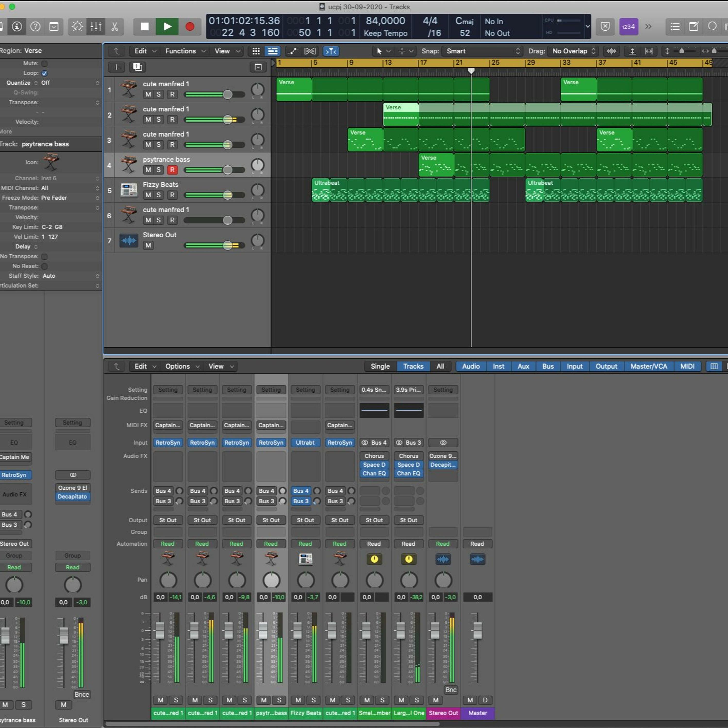Open the Quick Help question-mark icon
Image resolution: width=728 pixels, height=728 pixels.
(35, 26)
